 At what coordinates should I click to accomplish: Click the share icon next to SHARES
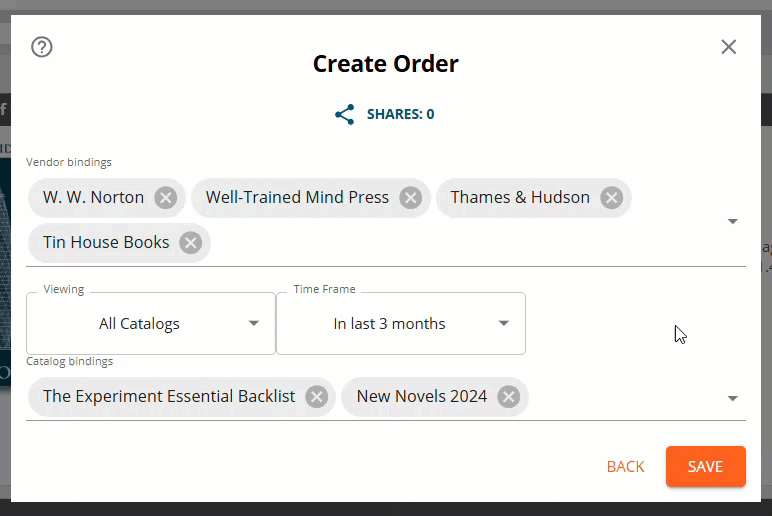[x=345, y=114]
